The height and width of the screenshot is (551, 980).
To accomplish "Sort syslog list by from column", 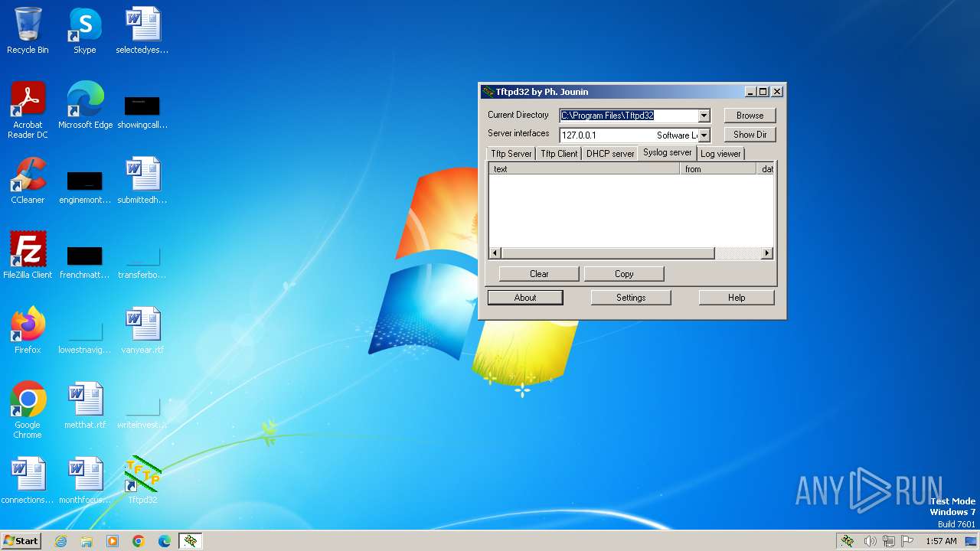I will pos(718,169).
